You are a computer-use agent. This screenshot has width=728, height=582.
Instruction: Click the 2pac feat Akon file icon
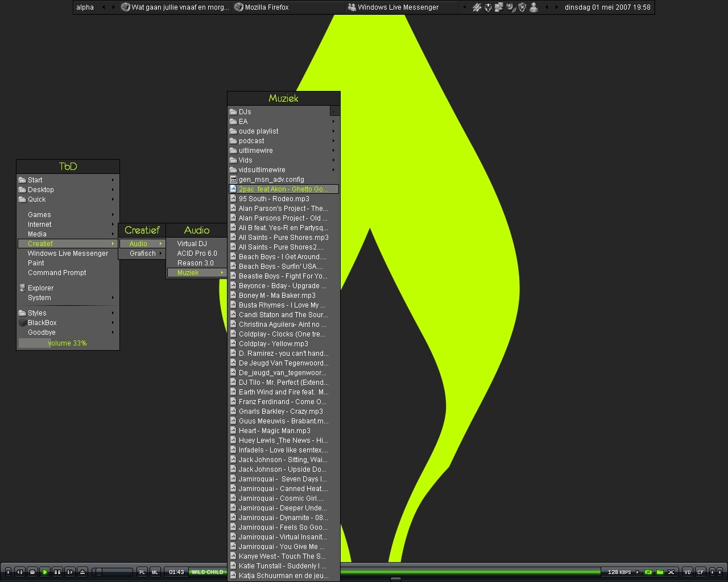coord(233,189)
